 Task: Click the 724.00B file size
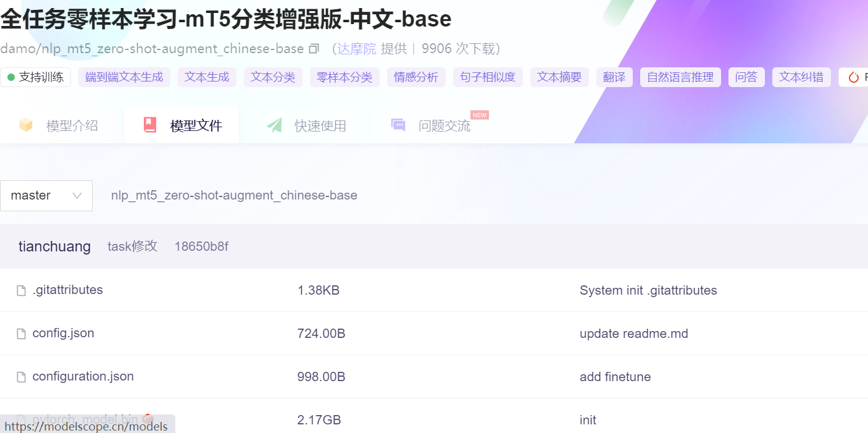pos(321,334)
